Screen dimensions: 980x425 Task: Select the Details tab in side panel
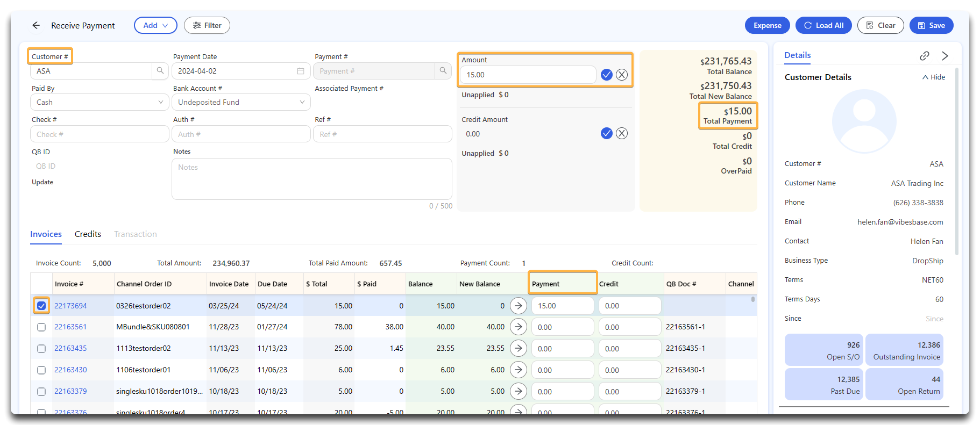pos(797,55)
